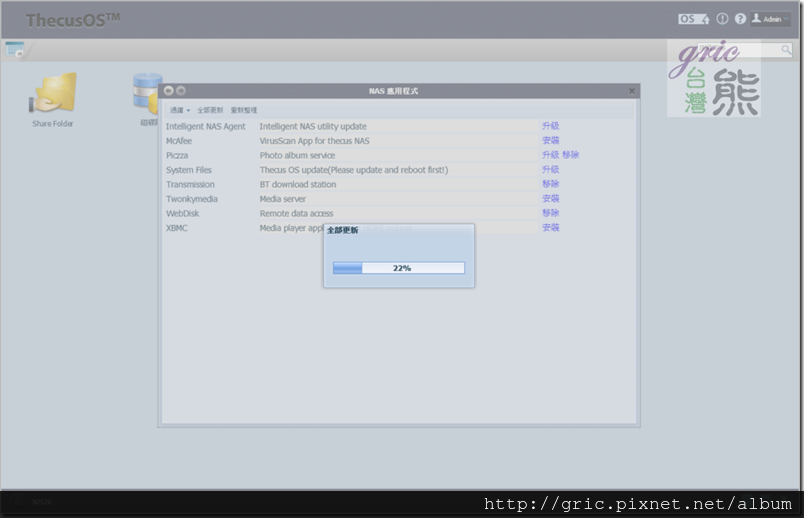Image resolution: width=804 pixels, height=518 pixels.
Task: Expand the Admin user dropdown
Action: click(770, 19)
